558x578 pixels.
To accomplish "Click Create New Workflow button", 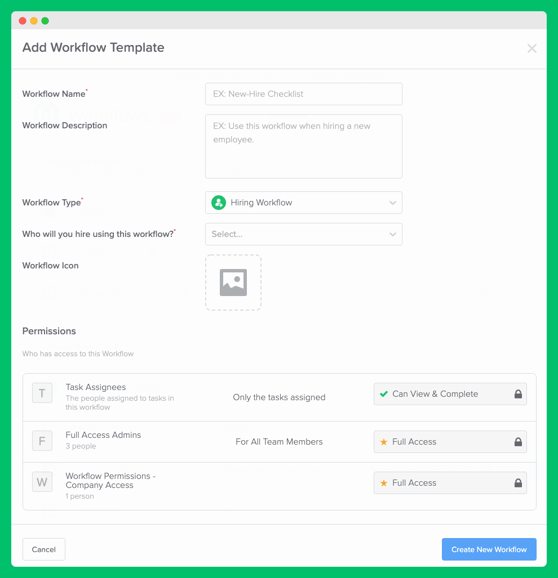I will click(489, 549).
